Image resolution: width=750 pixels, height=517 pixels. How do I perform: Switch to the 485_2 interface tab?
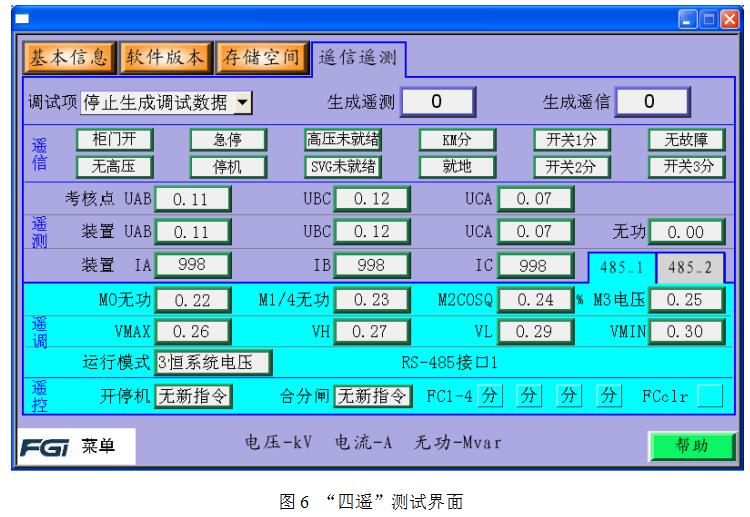pyautogui.click(x=689, y=267)
